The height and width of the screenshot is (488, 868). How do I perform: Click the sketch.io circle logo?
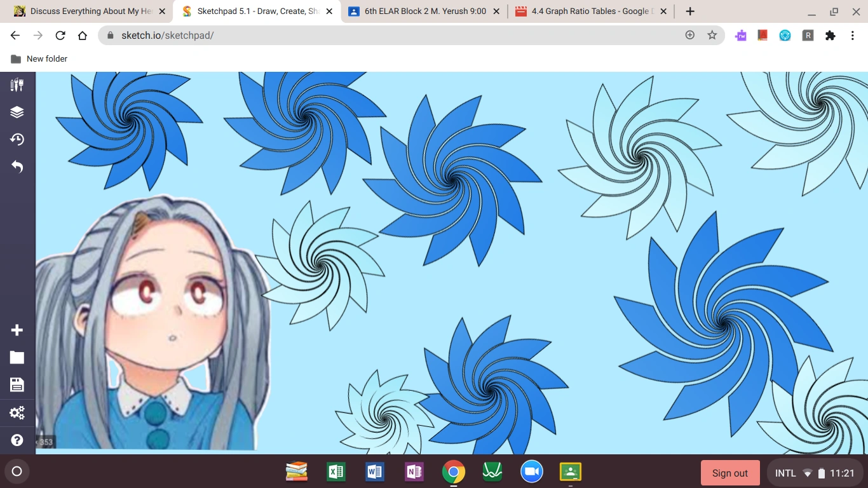pyautogui.click(x=17, y=471)
